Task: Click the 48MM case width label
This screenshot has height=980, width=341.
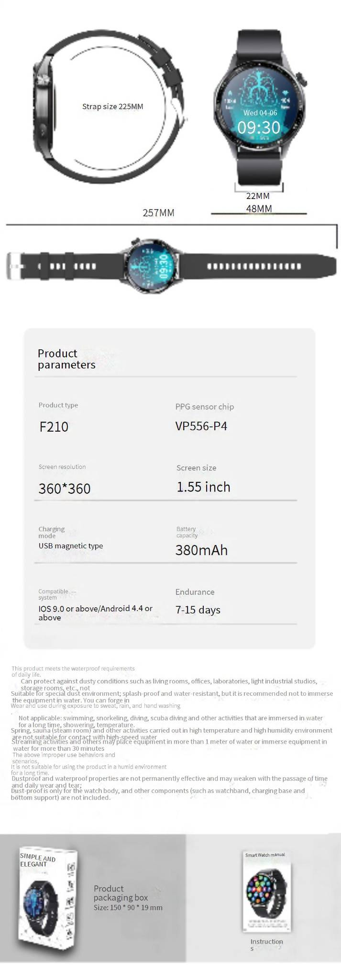Action: coord(259,208)
